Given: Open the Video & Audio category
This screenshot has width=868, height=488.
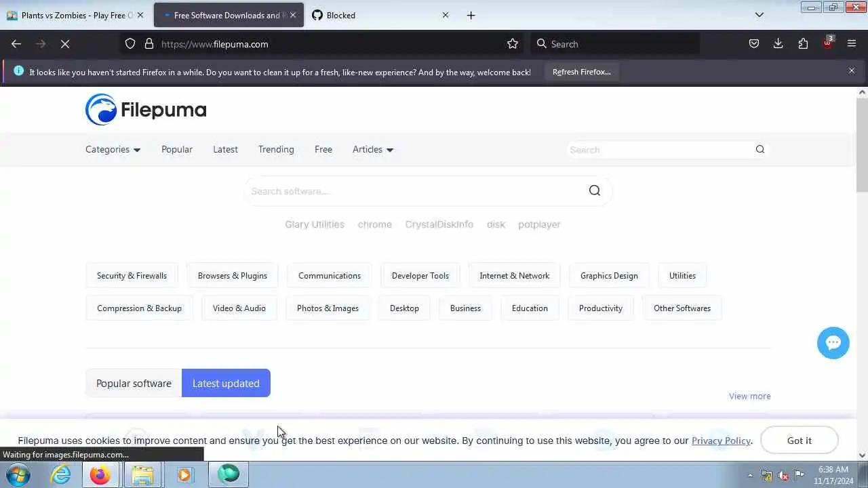Looking at the screenshot, I should pyautogui.click(x=239, y=308).
